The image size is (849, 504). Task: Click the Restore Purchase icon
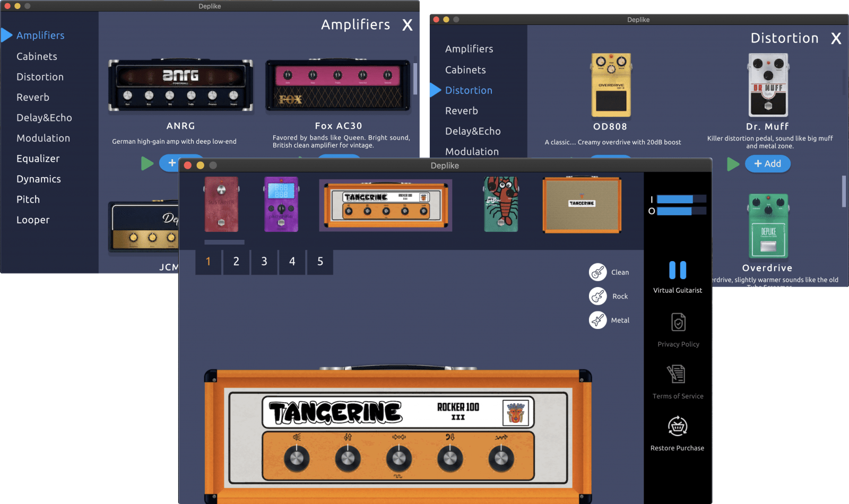pyautogui.click(x=677, y=426)
